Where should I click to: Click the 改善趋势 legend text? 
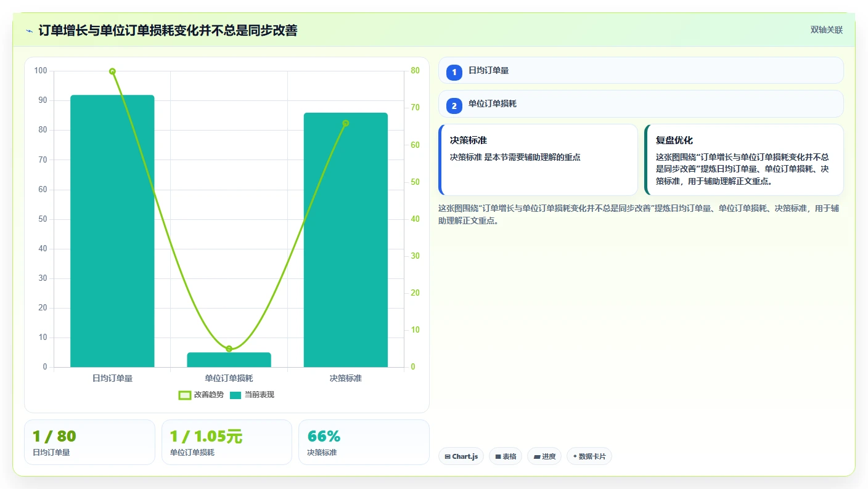click(209, 395)
